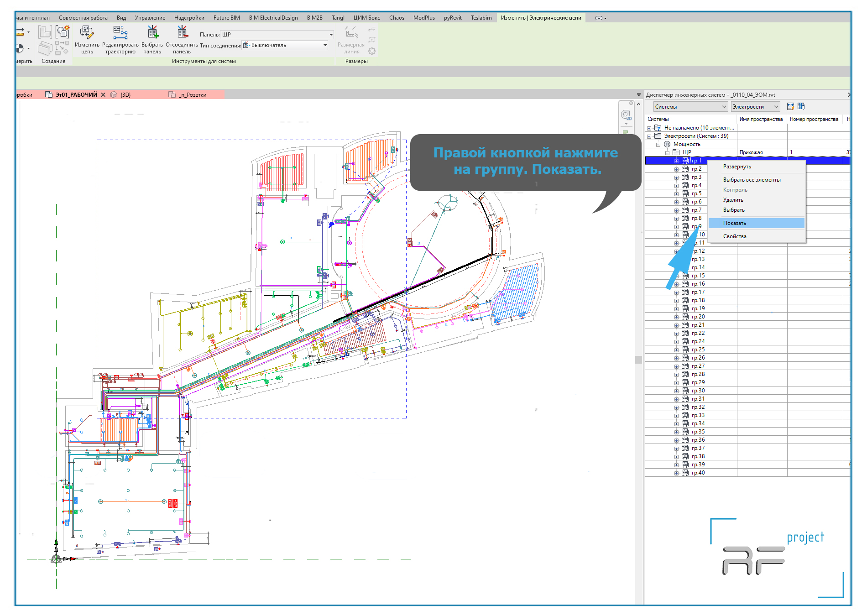Click the Изменить цепь tool
This screenshot has width=867, height=616.
click(x=87, y=40)
